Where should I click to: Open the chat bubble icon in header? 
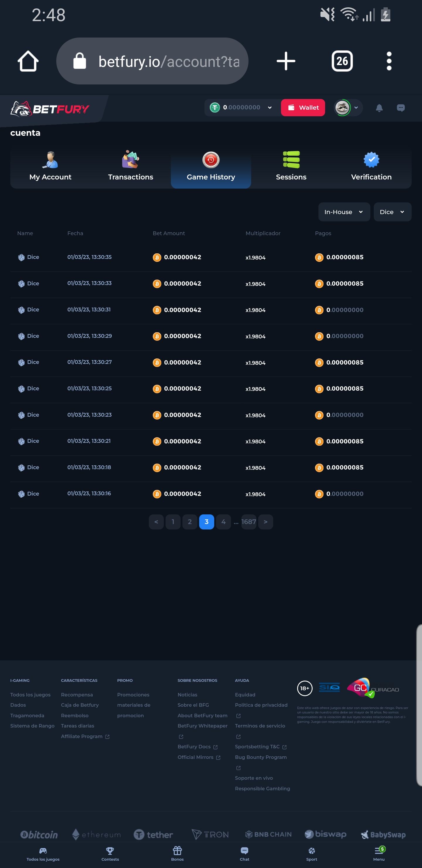point(400,108)
